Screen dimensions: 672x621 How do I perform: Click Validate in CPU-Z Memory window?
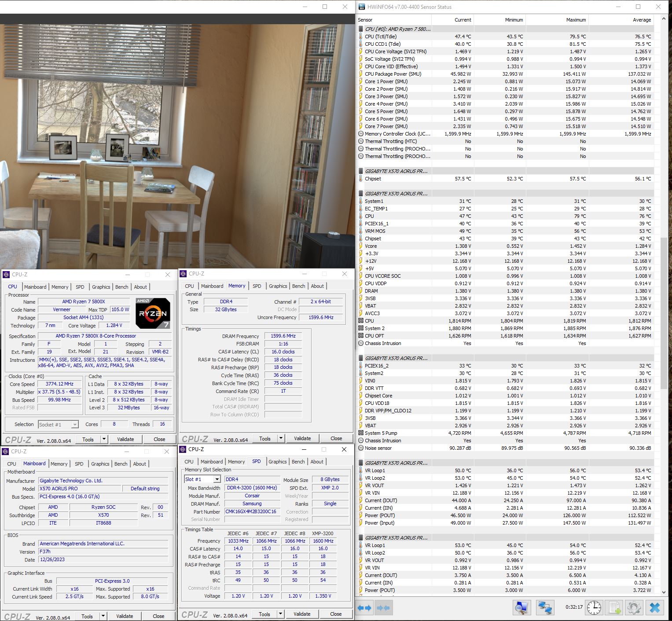click(302, 438)
